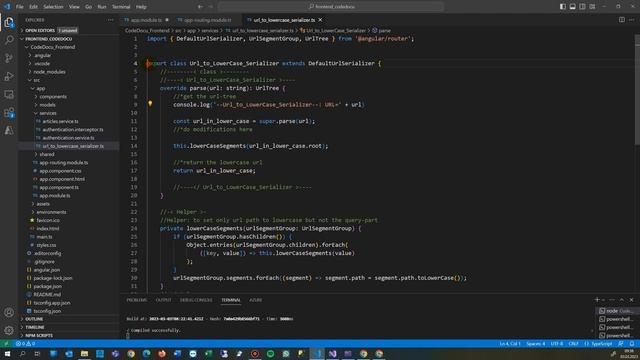Screen dimensions: 640x360
Task: Switch to DEBUG CONSOLE panel tab
Action: [196, 300]
